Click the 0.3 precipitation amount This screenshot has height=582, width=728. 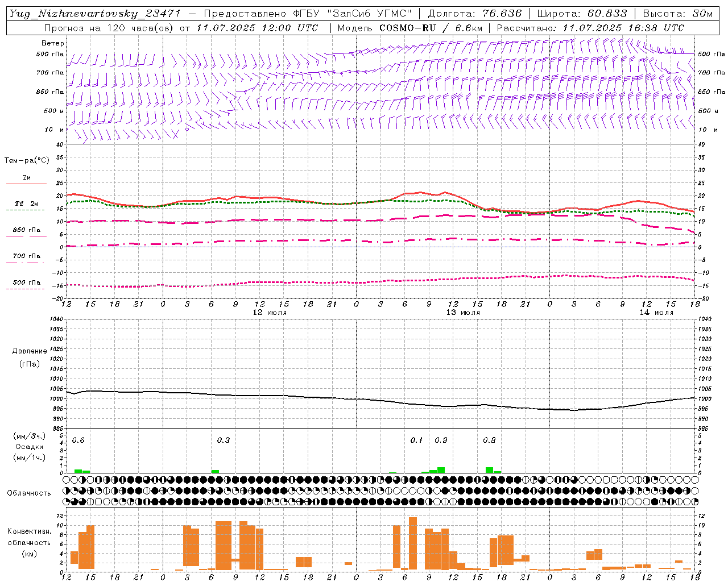click(x=224, y=440)
